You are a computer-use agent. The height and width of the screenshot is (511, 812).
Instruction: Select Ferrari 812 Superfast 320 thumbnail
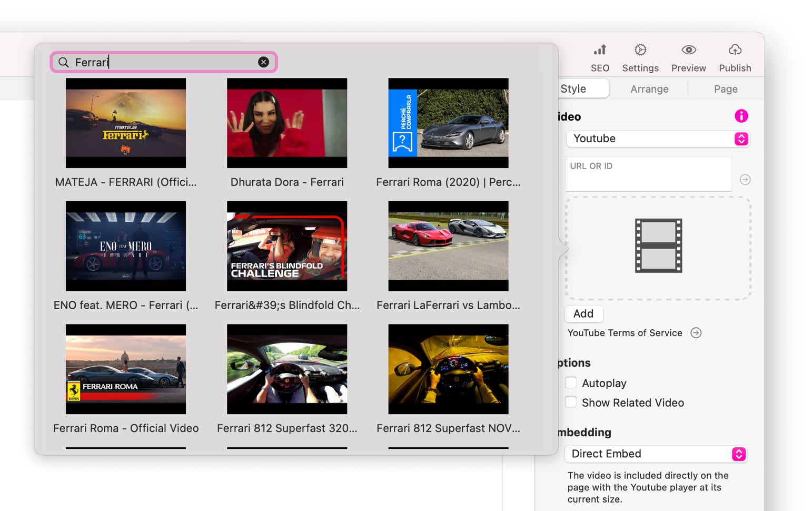pos(287,369)
